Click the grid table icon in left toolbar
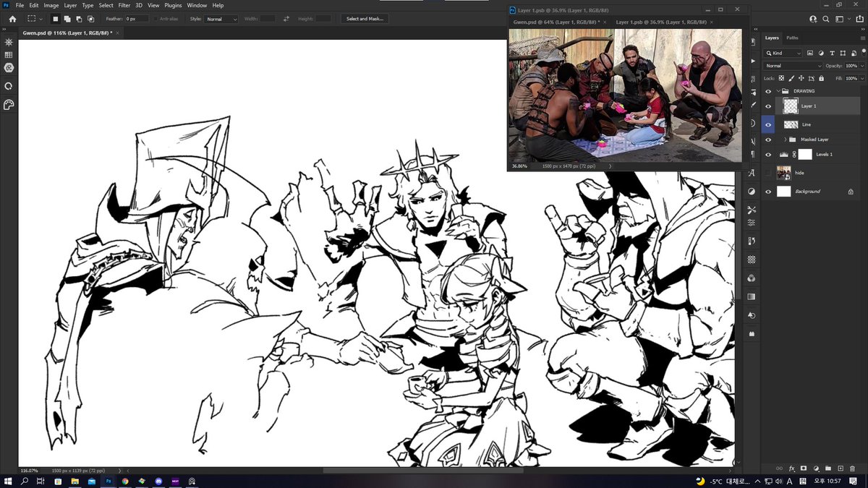Viewport: 868px width, 488px height. (9, 55)
